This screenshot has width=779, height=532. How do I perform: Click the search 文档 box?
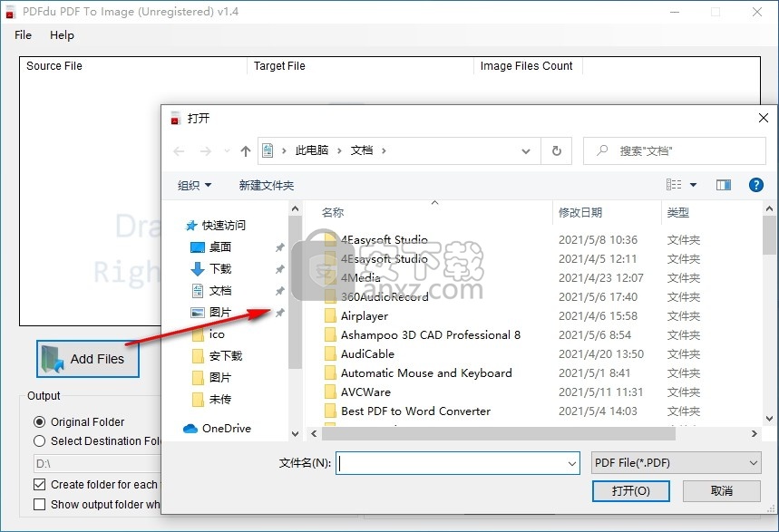point(674,150)
